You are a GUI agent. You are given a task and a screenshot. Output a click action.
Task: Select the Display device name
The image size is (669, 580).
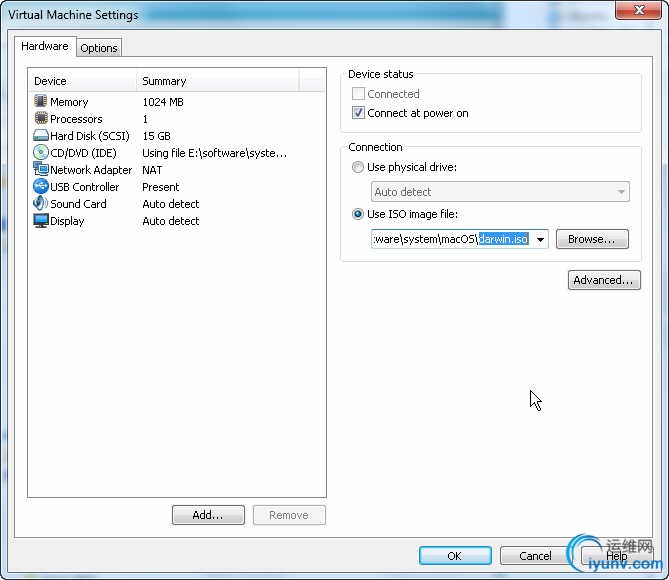click(x=67, y=221)
